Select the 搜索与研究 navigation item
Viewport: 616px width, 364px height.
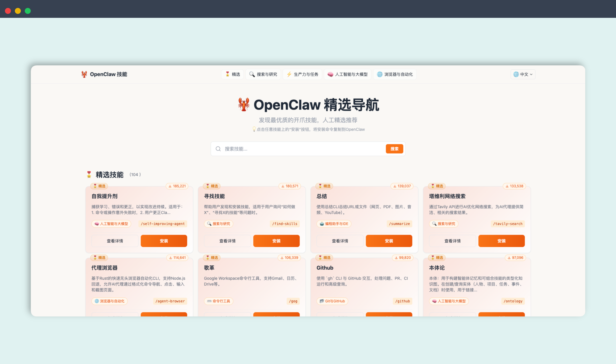[263, 74]
